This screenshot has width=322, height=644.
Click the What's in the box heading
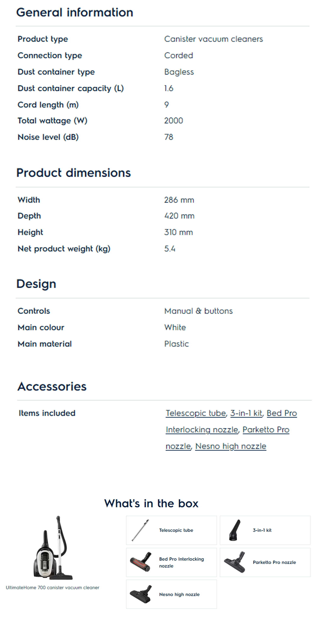151,503
